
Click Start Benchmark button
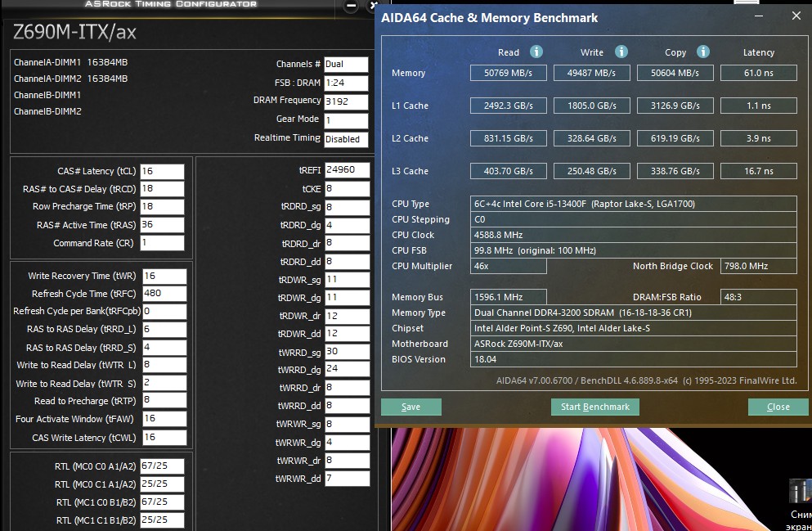[595, 407]
